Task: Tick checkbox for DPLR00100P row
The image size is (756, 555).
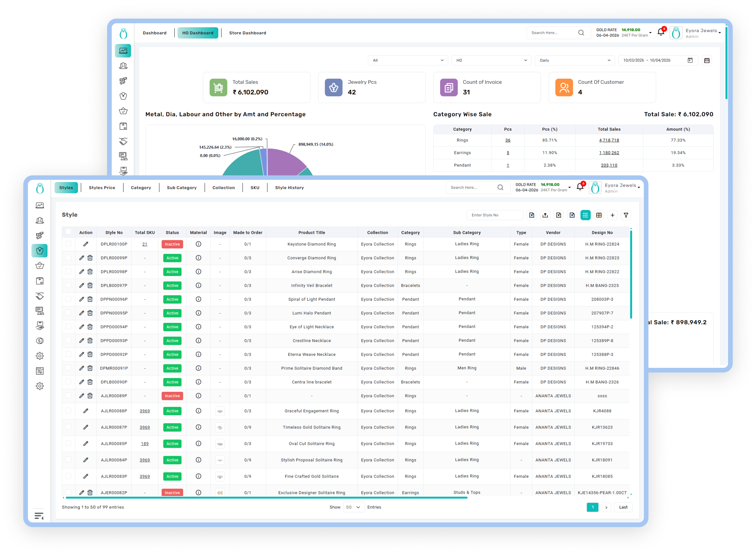Action: (68, 244)
